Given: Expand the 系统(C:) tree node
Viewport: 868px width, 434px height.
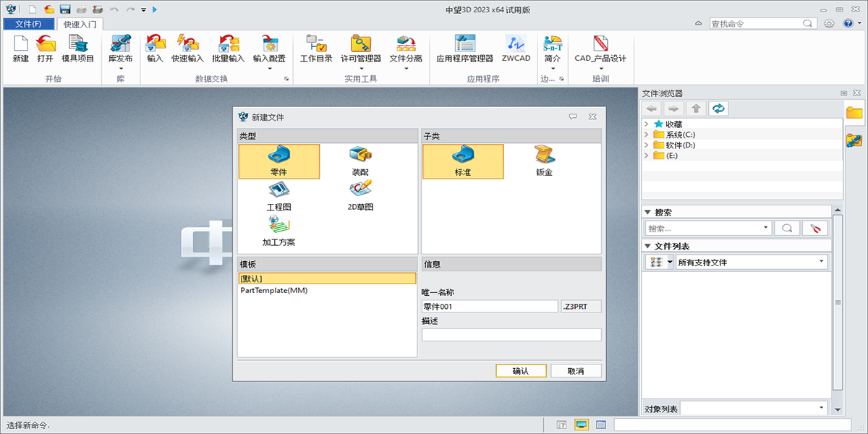Looking at the screenshot, I should [646, 135].
